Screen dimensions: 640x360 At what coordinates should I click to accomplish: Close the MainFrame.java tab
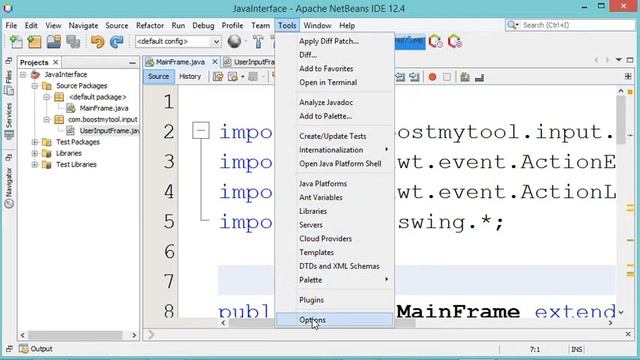point(215,62)
